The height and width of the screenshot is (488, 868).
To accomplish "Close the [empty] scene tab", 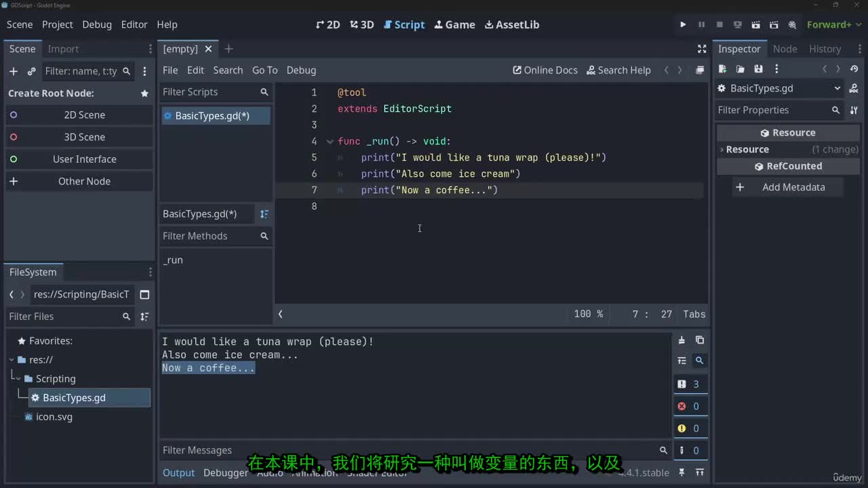I will click(x=208, y=49).
